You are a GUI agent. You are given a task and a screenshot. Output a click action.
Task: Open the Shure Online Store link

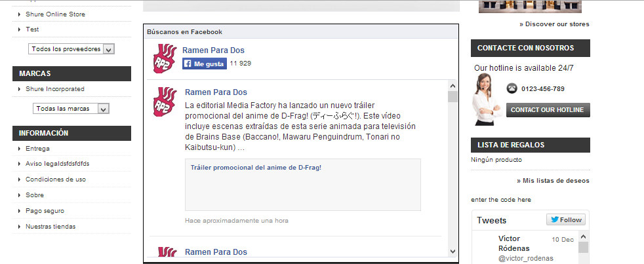[x=55, y=14]
